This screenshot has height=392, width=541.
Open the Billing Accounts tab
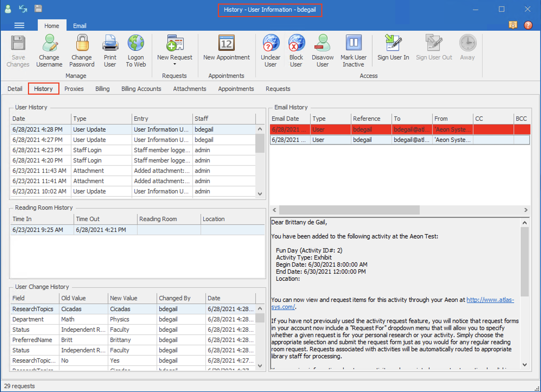(x=141, y=89)
